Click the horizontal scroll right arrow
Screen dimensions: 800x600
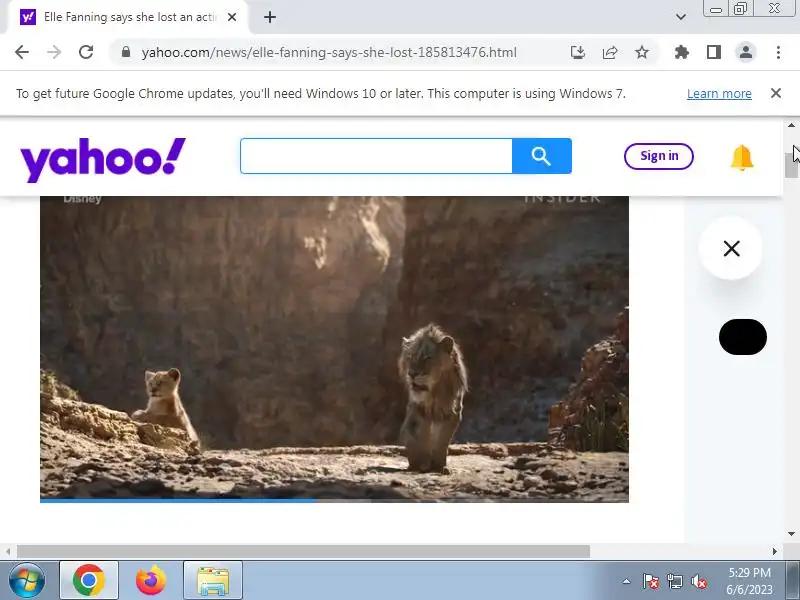pyautogui.click(x=774, y=552)
